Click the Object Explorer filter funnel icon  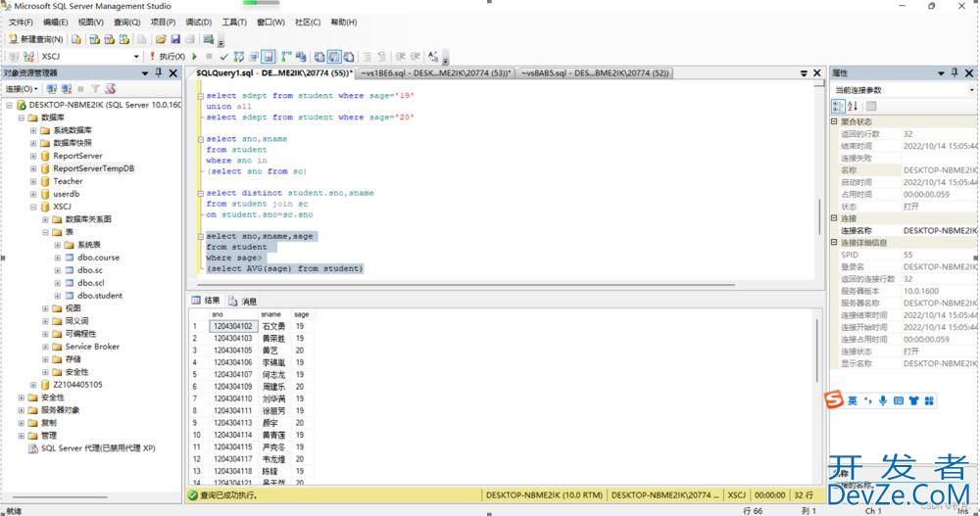coord(95,89)
